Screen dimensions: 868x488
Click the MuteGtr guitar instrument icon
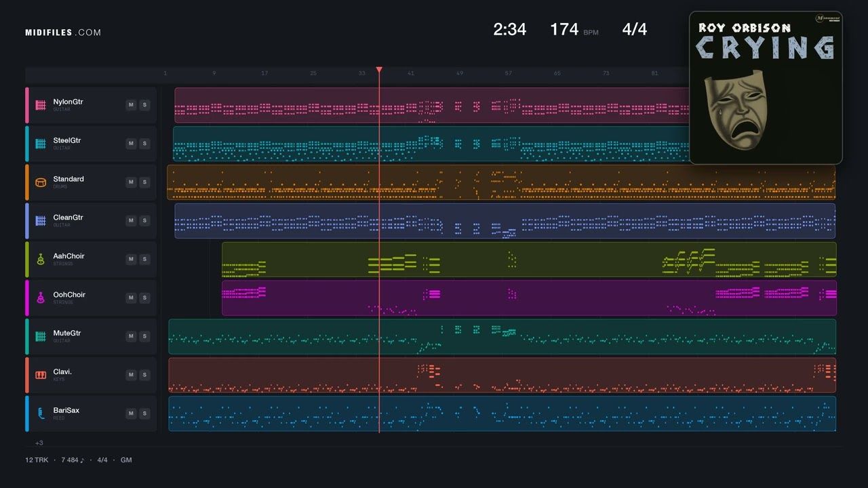pyautogui.click(x=41, y=337)
